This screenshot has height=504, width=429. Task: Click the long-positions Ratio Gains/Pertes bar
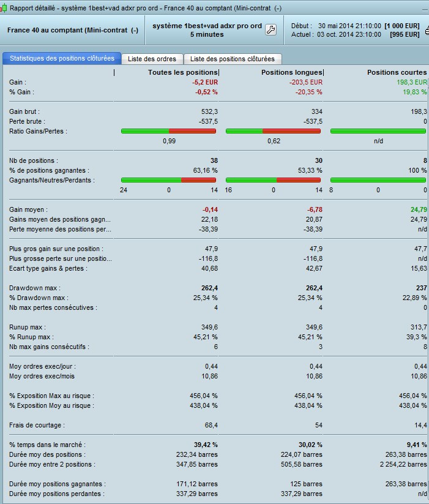tap(274, 131)
